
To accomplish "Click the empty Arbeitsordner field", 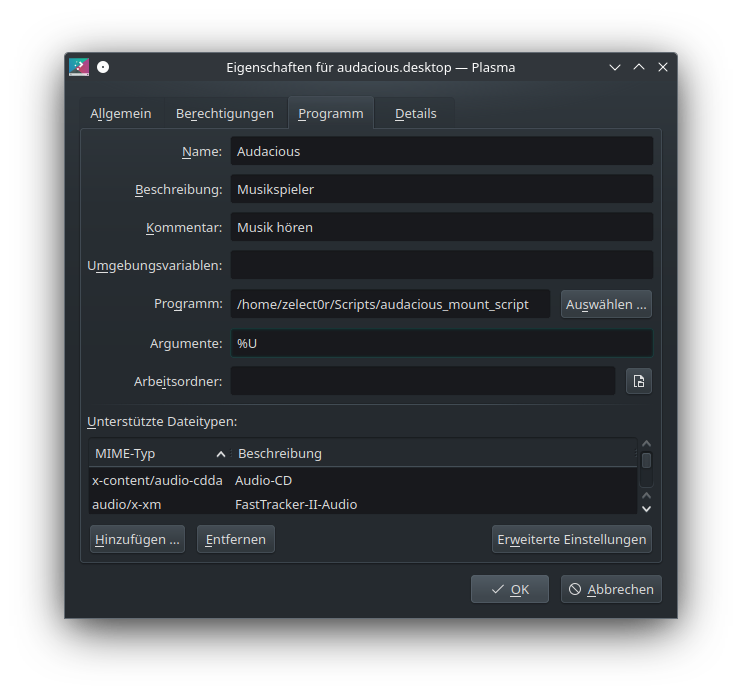I will point(423,381).
